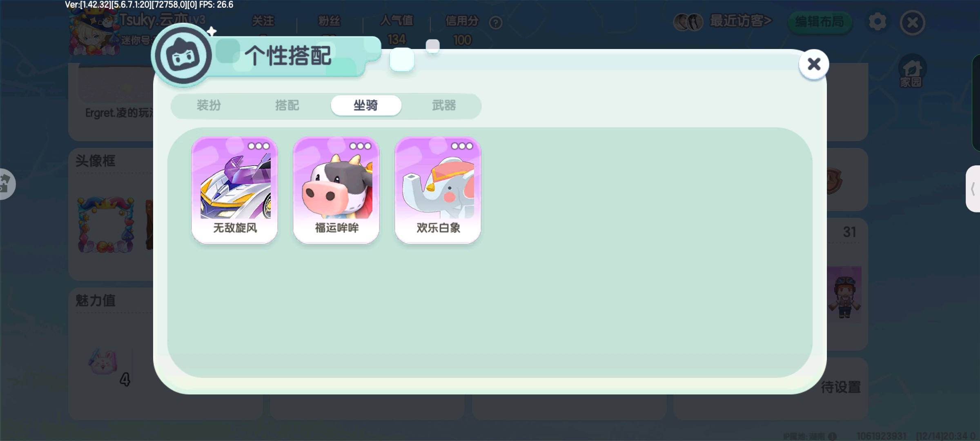
Task: Select the 坐骑 tab
Action: [x=366, y=105]
